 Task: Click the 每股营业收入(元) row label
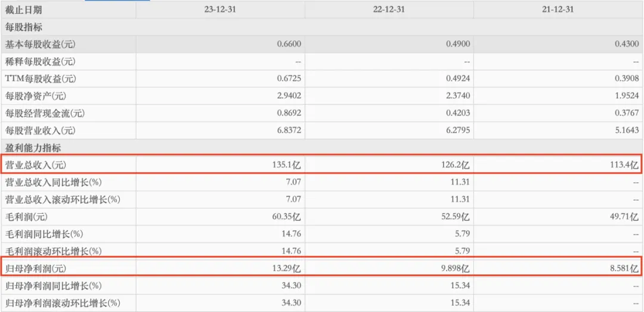click(x=41, y=130)
